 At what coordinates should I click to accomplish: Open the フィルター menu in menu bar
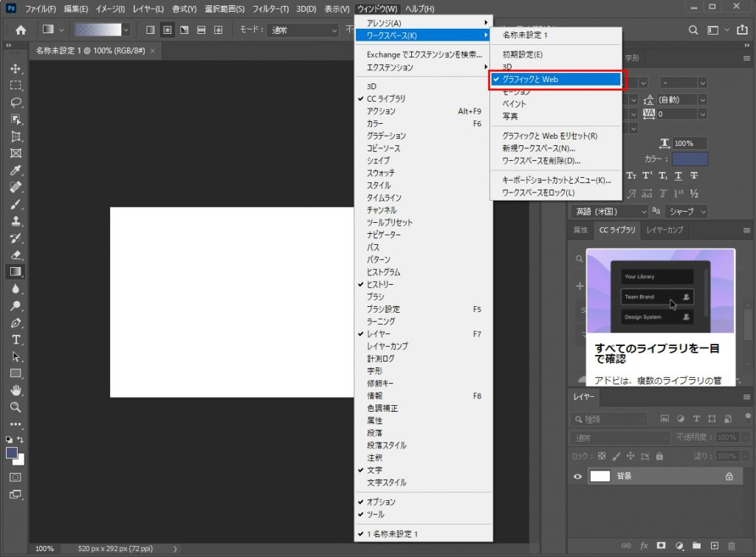269,9
